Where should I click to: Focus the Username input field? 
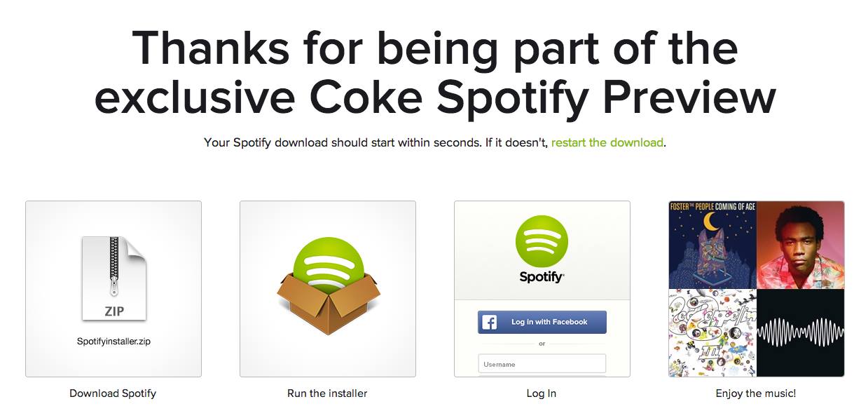[542, 363]
